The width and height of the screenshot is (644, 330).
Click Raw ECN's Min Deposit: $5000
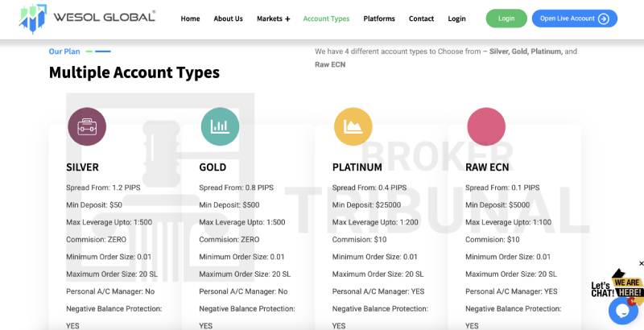click(x=497, y=204)
